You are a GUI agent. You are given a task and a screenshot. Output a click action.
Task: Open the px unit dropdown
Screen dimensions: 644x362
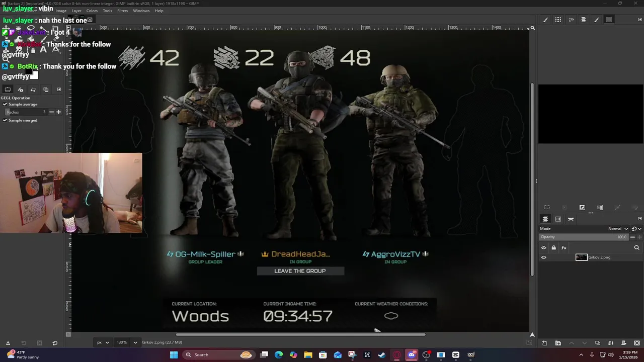tap(103, 342)
